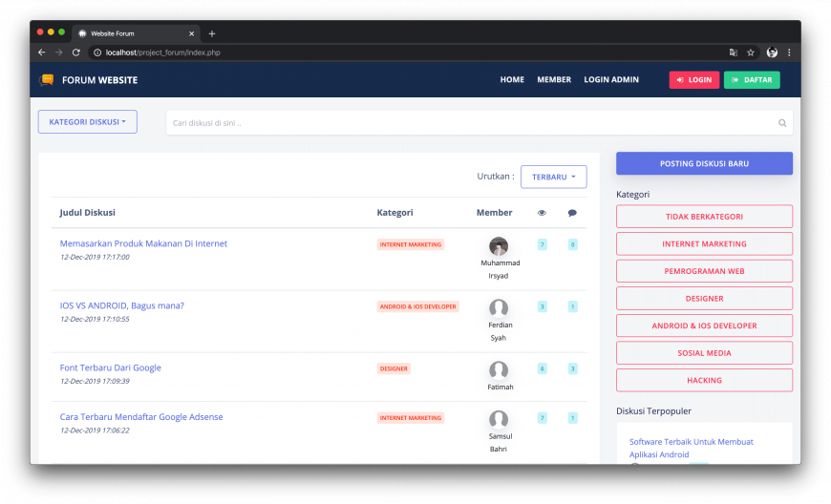The height and width of the screenshot is (504, 831).
Task: Click Samsul Bahri's avatar icon
Action: [499, 419]
